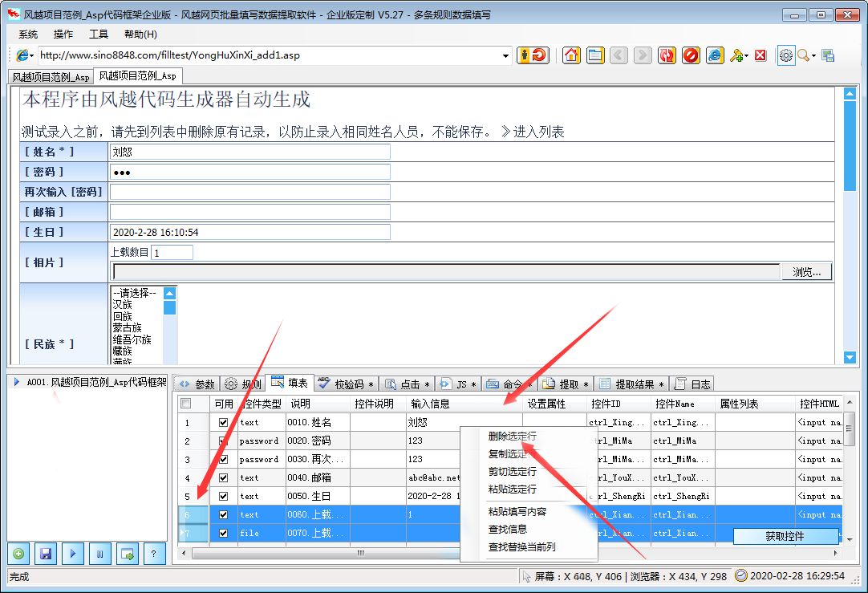This screenshot has height=593, width=868.
Task: Open the 帮助(H) menu
Action: click(x=140, y=35)
